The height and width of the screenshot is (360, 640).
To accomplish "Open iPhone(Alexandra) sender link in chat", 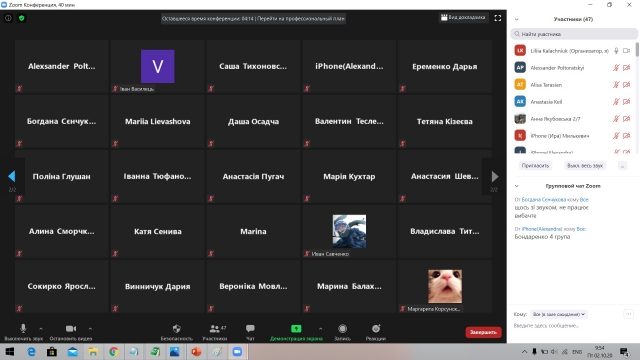I will [542, 229].
